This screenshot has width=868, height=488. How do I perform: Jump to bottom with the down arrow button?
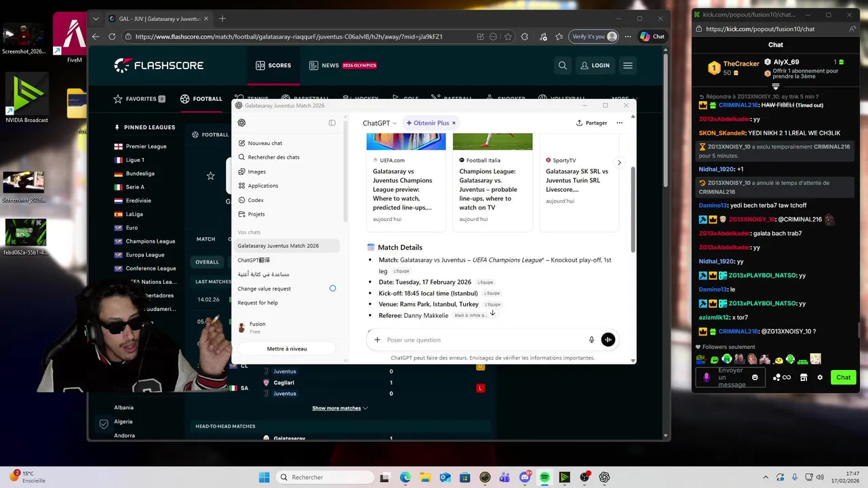coord(492,313)
